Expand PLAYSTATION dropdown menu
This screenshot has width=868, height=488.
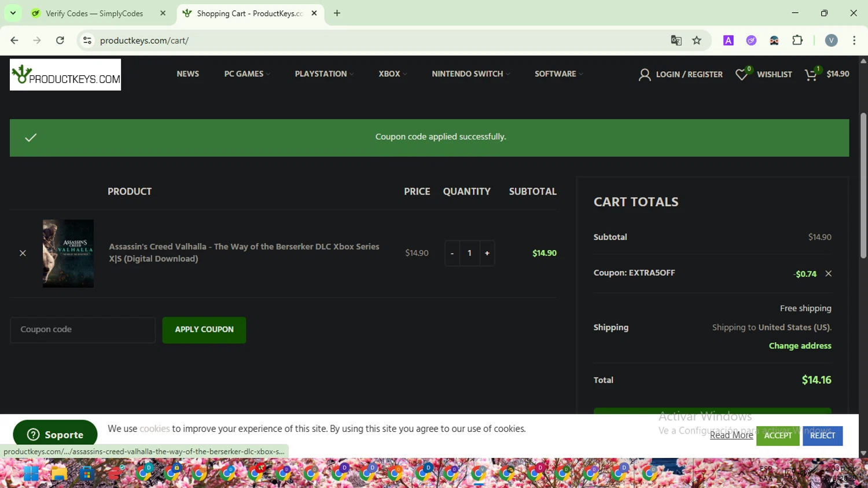(x=324, y=74)
